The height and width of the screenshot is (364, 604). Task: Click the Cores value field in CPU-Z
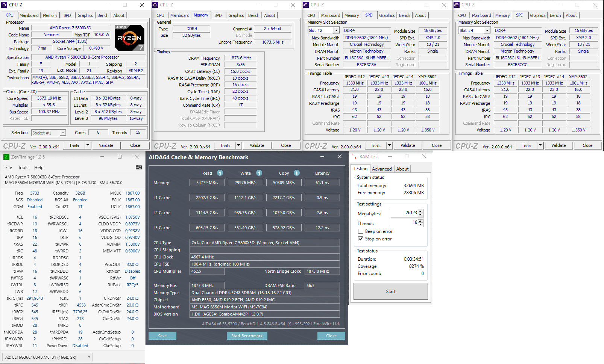pyautogui.click(x=98, y=132)
